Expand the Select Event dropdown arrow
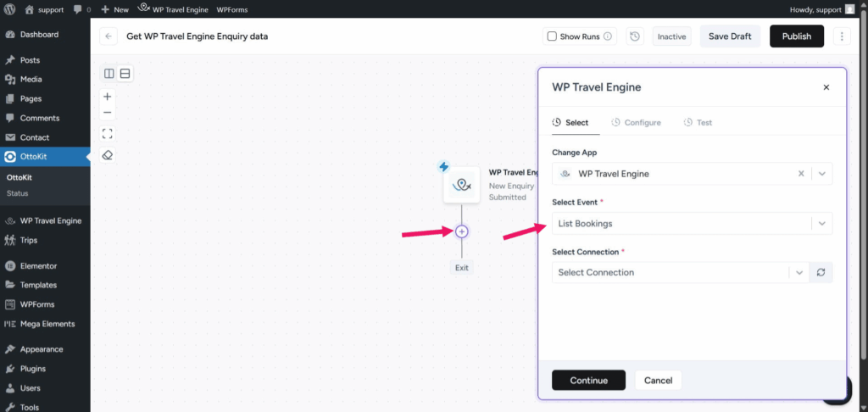 point(822,223)
